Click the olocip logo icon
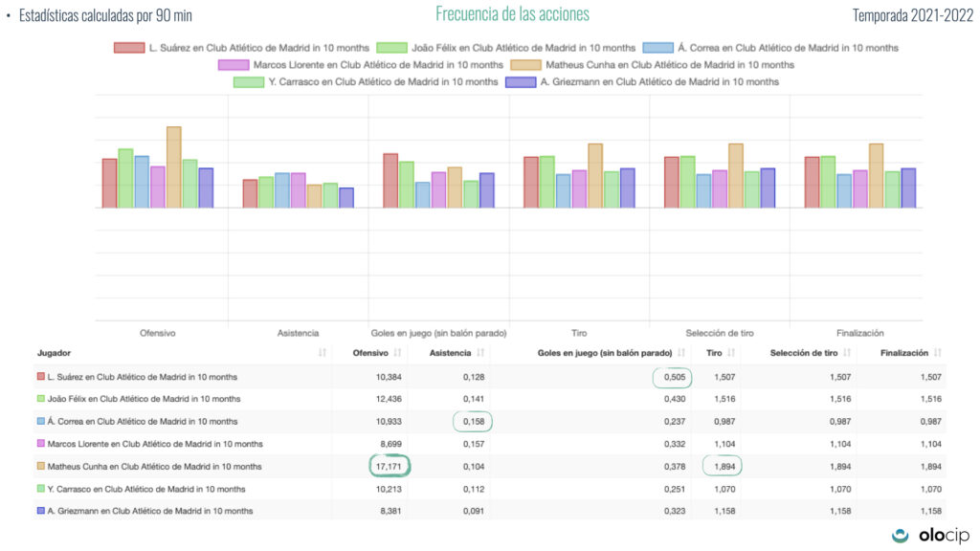 coord(901,536)
